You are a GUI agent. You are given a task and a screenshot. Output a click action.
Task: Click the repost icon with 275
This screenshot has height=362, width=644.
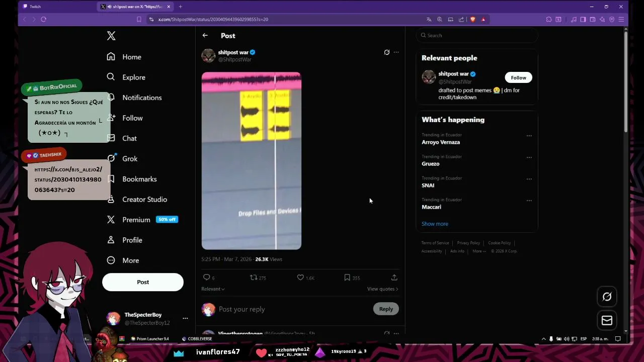click(x=254, y=278)
